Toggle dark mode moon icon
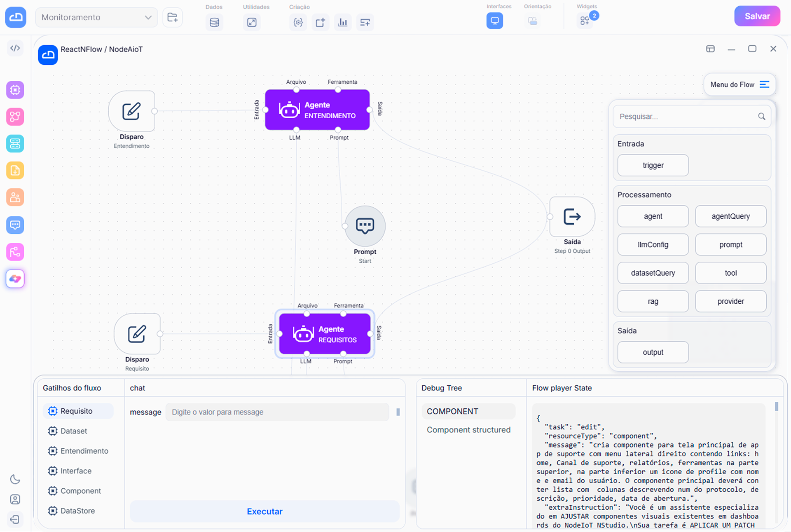Screen dimensions: 791x532 pos(15,479)
